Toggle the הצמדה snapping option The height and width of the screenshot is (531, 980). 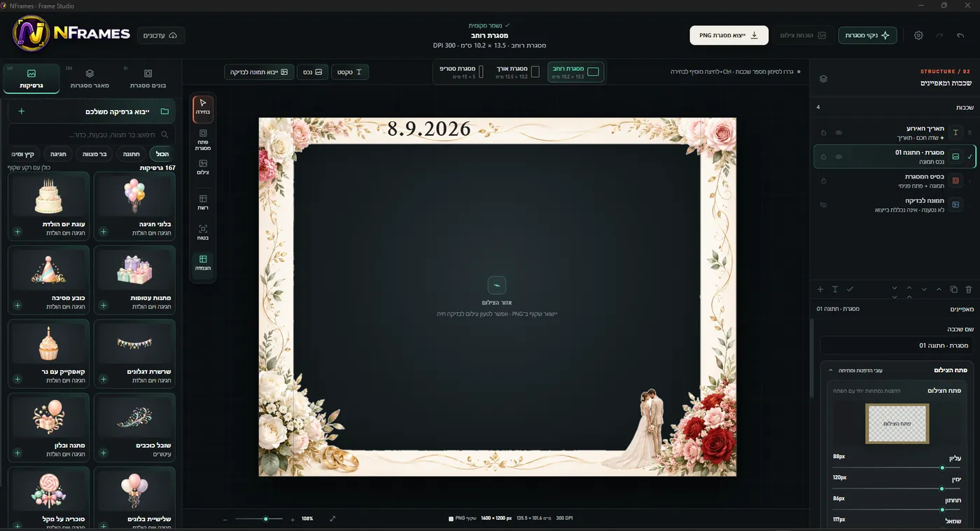(x=203, y=263)
